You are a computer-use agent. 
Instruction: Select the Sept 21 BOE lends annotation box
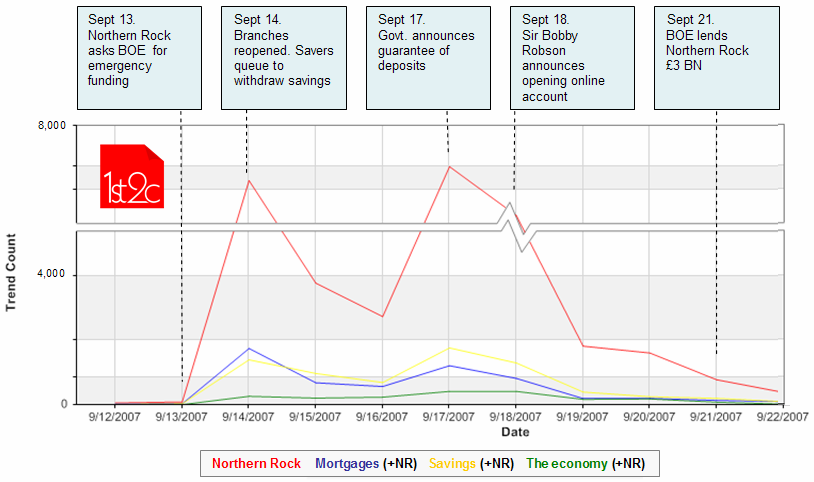pos(716,58)
